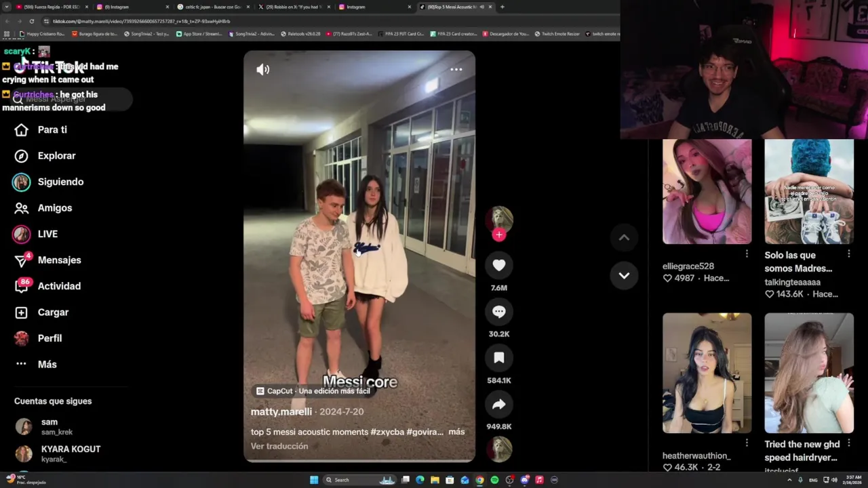The width and height of the screenshot is (868, 488).
Task: Open options dots for 'Solo las que somos Madres'
Action: point(848,253)
